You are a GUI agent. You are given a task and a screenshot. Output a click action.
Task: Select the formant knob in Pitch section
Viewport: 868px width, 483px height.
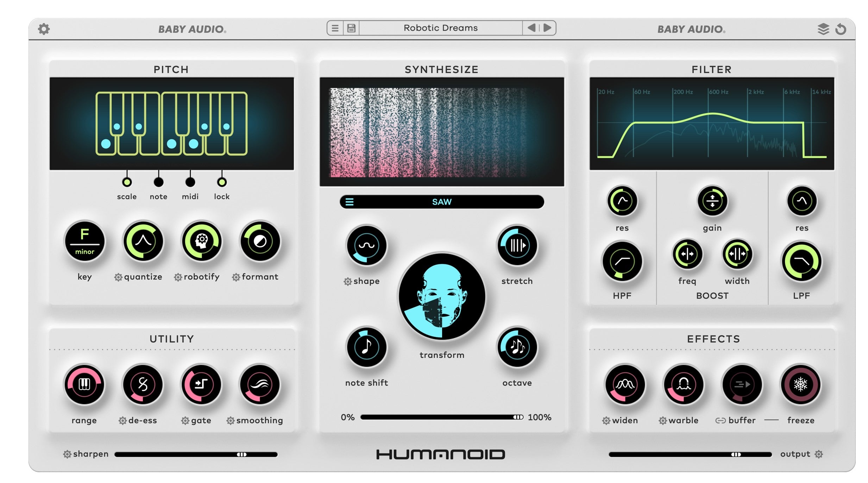[x=259, y=241]
